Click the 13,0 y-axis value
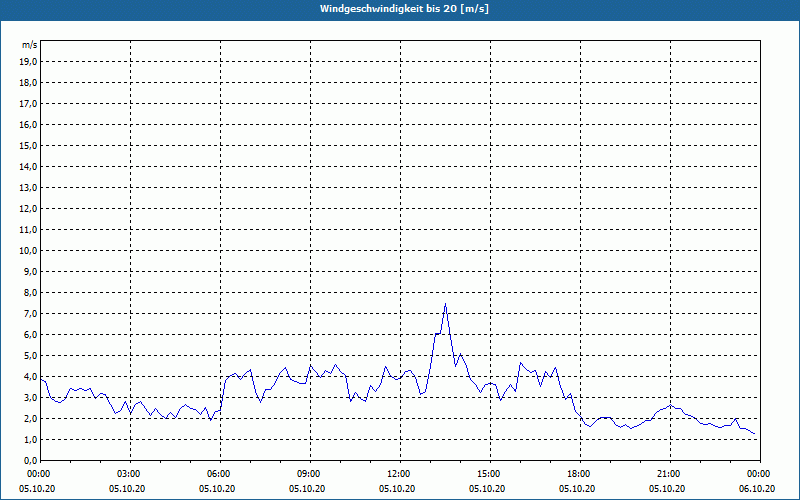This screenshot has width=800, height=500. pos(28,188)
